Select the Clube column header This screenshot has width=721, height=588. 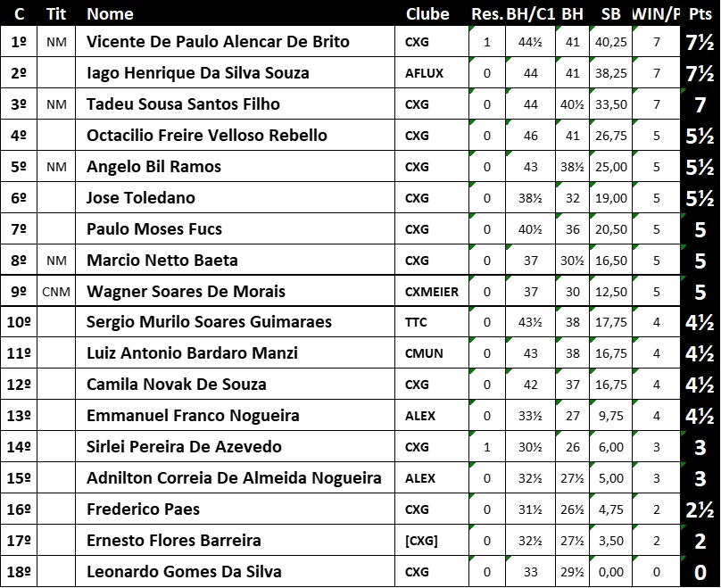point(427,13)
